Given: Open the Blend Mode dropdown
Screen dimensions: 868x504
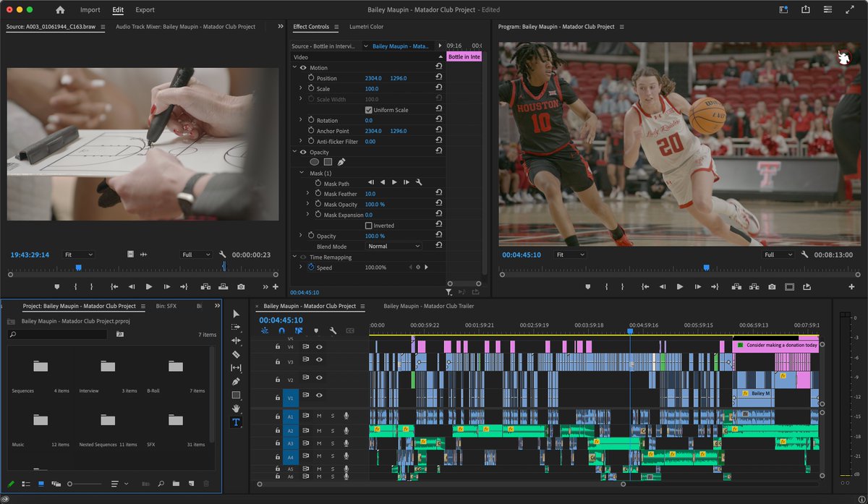Looking at the screenshot, I should pos(393,247).
